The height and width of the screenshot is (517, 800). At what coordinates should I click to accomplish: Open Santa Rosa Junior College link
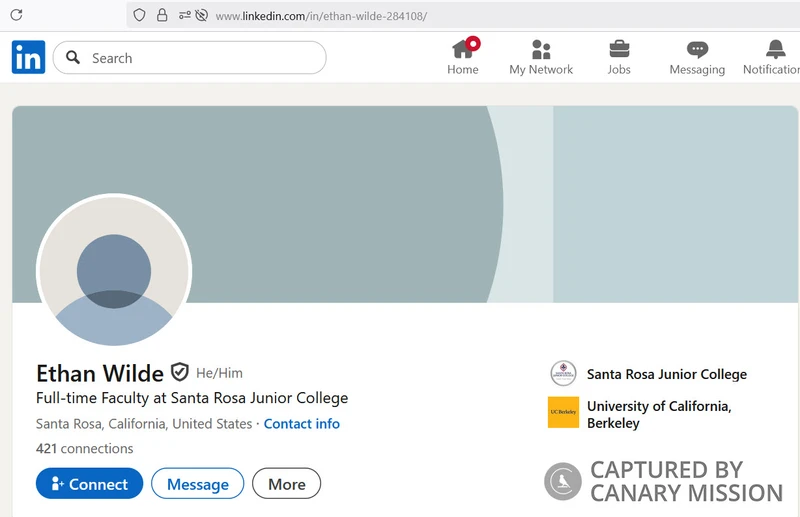(666, 374)
